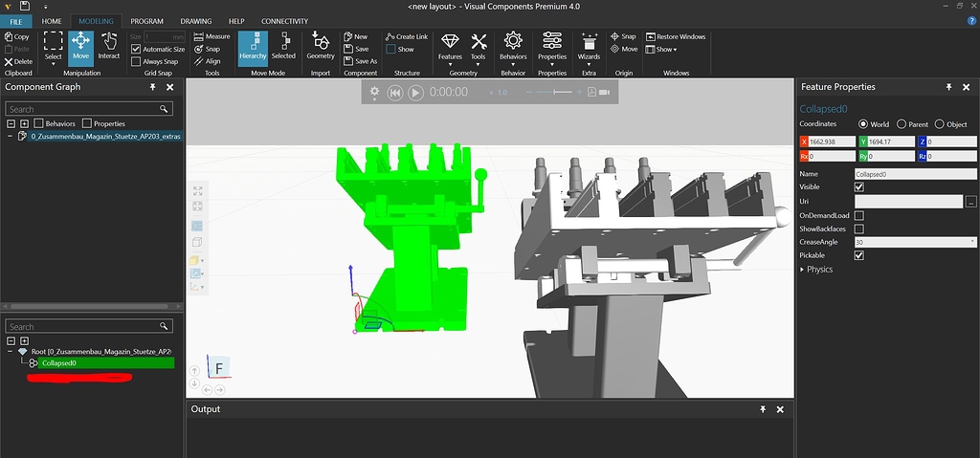Select the Parent coordinates radio button
This screenshot has width=980, height=458.
click(x=901, y=124)
